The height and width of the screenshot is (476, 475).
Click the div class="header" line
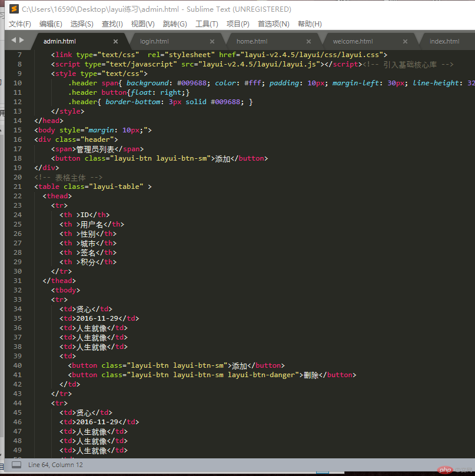click(77, 139)
